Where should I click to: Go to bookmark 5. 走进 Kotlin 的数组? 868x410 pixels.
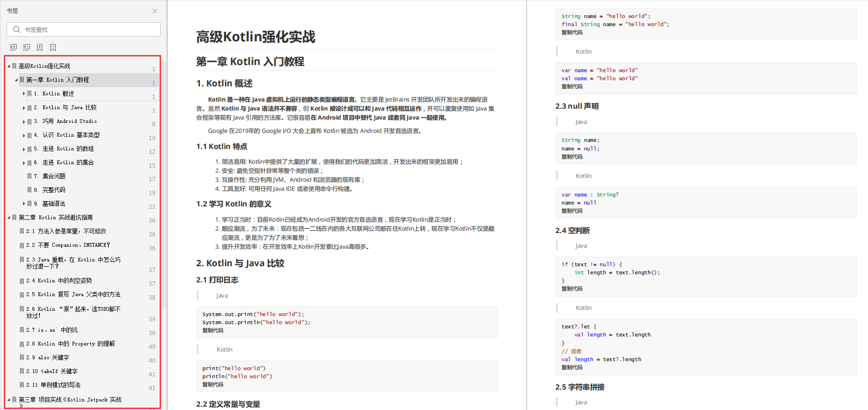coord(64,149)
